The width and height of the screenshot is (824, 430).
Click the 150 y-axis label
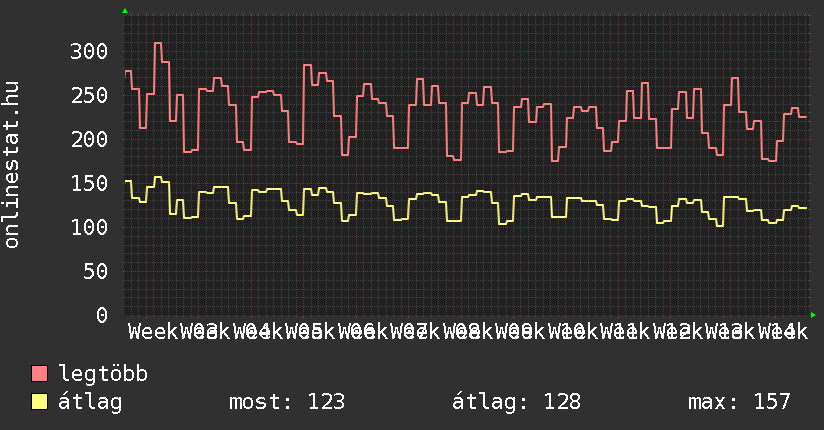pyautogui.click(x=88, y=183)
